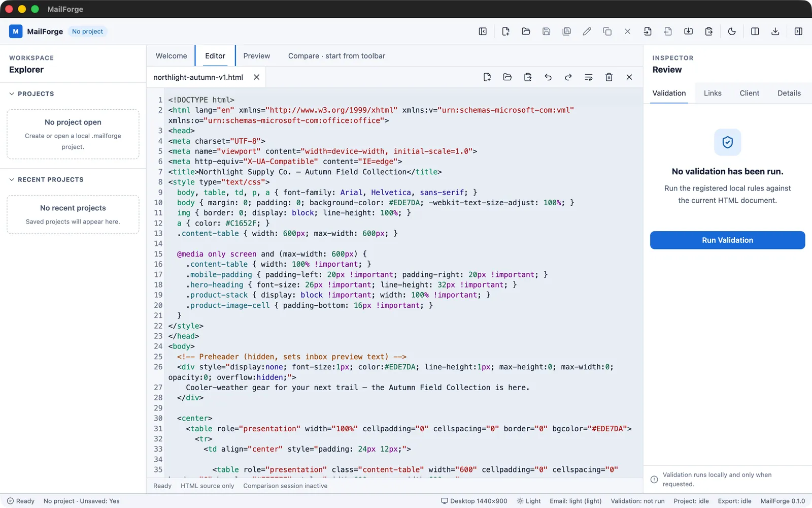
Task: Select the Validation inspector tab
Action: tap(669, 93)
